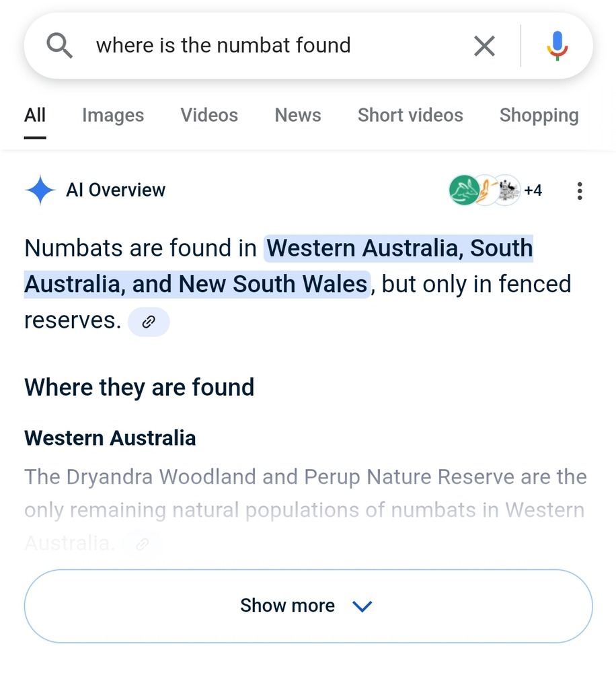Go to the Short videos tab

tap(410, 115)
